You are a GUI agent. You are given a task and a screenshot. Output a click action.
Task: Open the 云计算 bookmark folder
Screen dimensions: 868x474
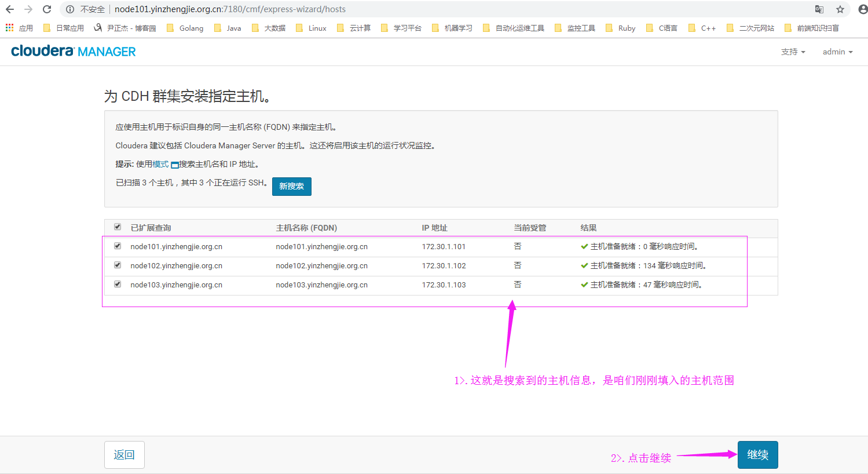[354, 28]
